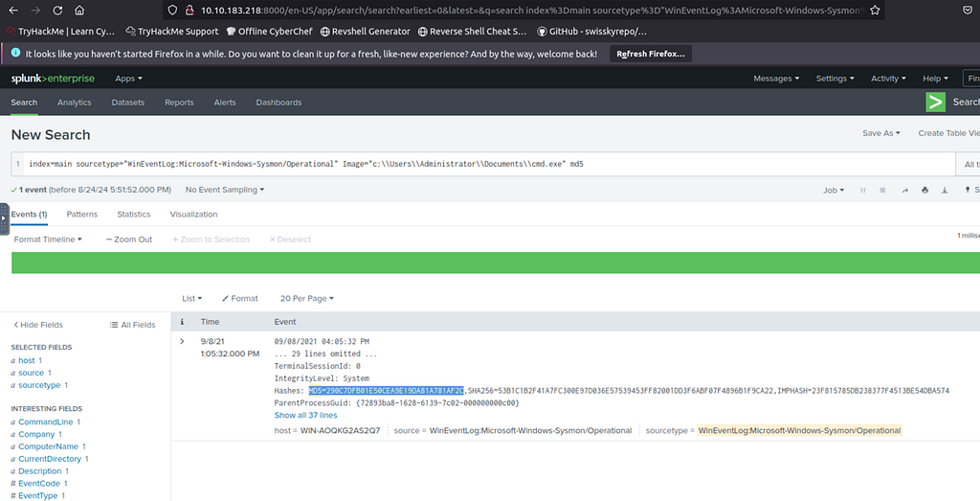Open Revshell Generator bookmark
The width and height of the screenshot is (980, 501).
[x=365, y=32]
